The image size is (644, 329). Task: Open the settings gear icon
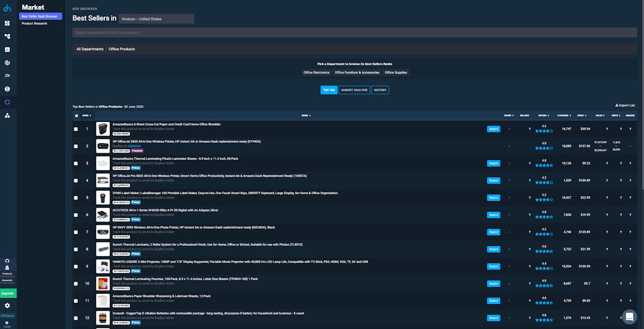point(7,305)
